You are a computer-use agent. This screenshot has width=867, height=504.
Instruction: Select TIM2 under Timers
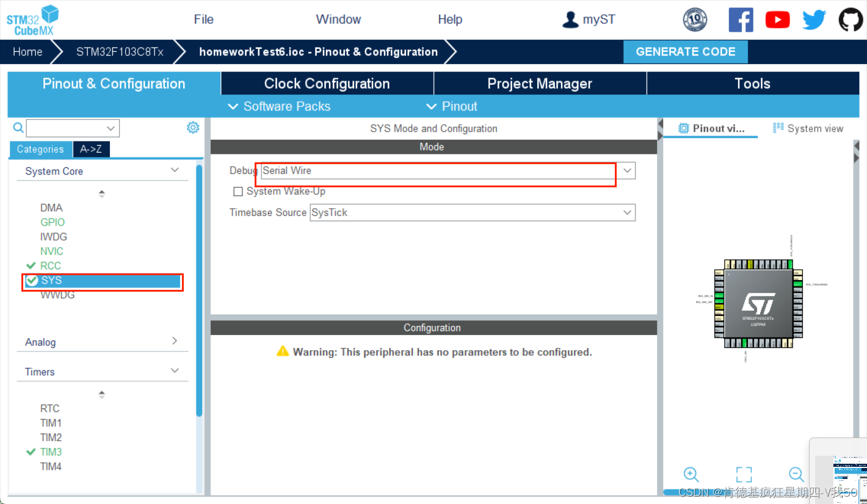pos(51,437)
